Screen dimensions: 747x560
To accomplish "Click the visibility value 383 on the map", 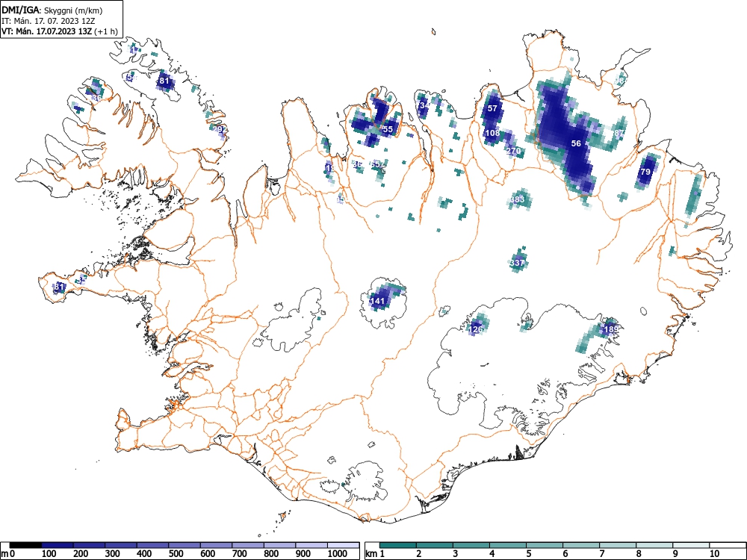I will pyautogui.click(x=518, y=199).
